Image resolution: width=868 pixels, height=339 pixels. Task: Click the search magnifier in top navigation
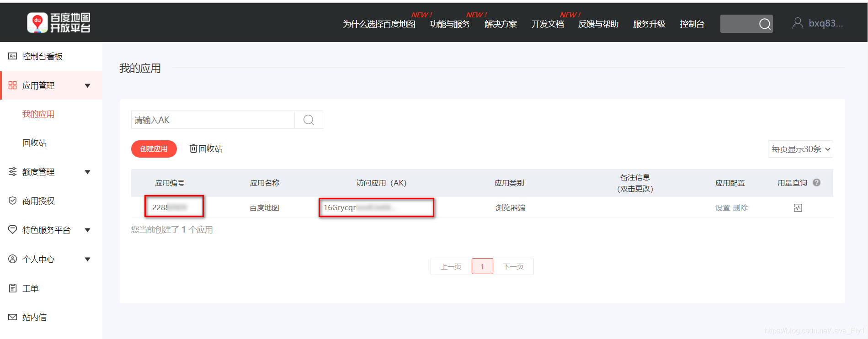click(765, 24)
